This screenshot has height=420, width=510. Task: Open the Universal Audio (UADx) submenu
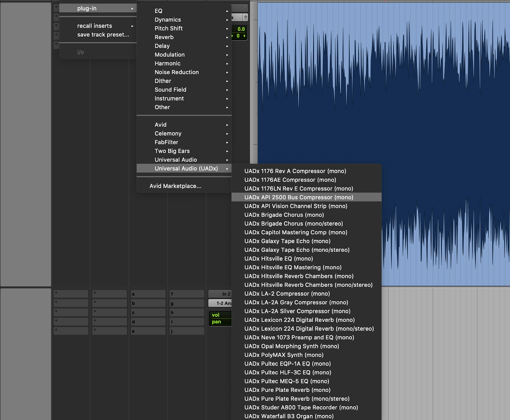point(184,168)
